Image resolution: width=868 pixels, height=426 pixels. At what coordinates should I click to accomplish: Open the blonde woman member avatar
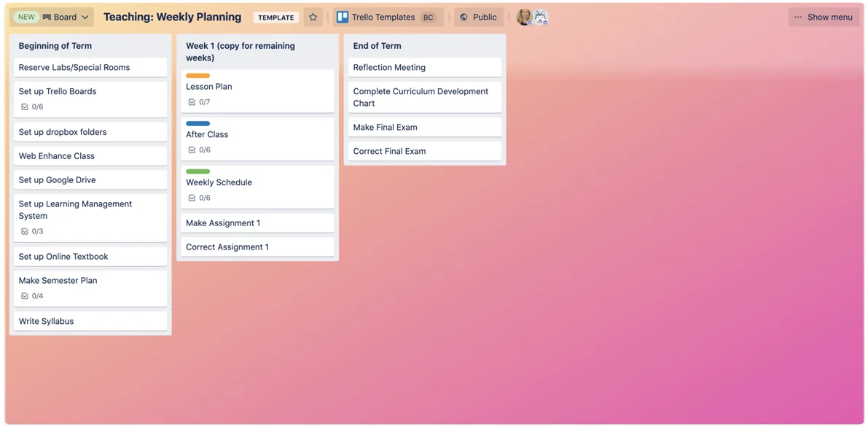click(x=524, y=18)
